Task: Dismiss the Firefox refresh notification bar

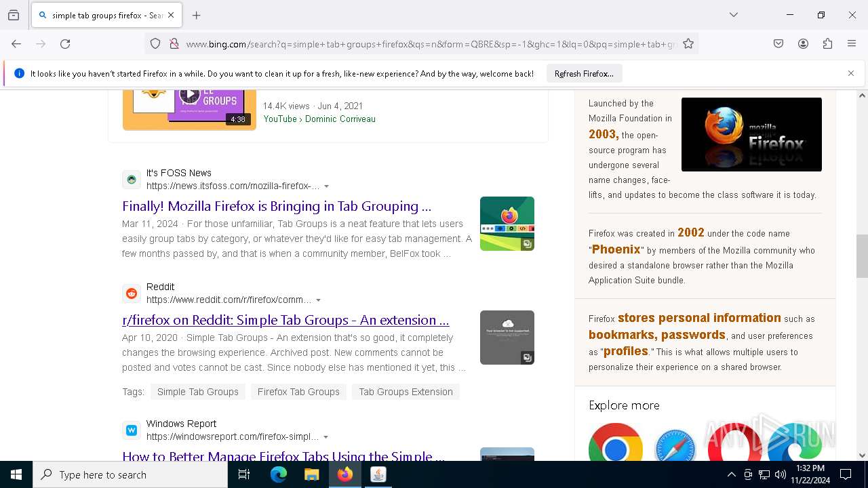Action: coord(851,73)
